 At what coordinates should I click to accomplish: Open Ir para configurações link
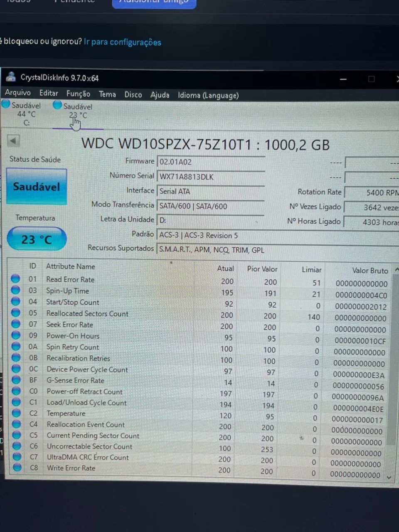(122, 42)
